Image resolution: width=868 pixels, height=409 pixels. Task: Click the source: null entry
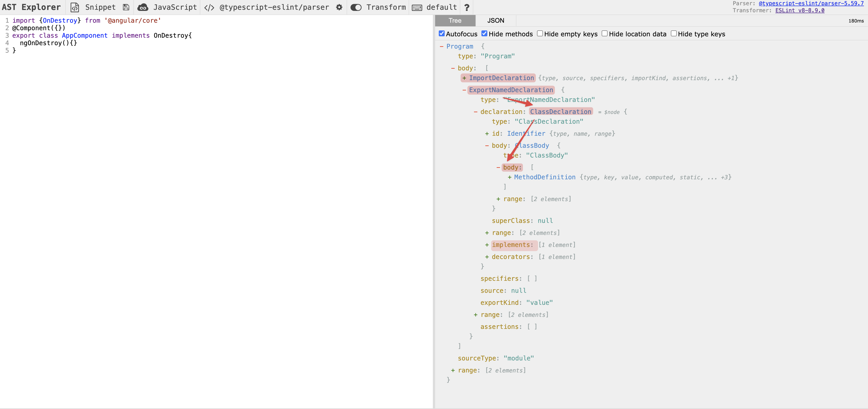503,291
